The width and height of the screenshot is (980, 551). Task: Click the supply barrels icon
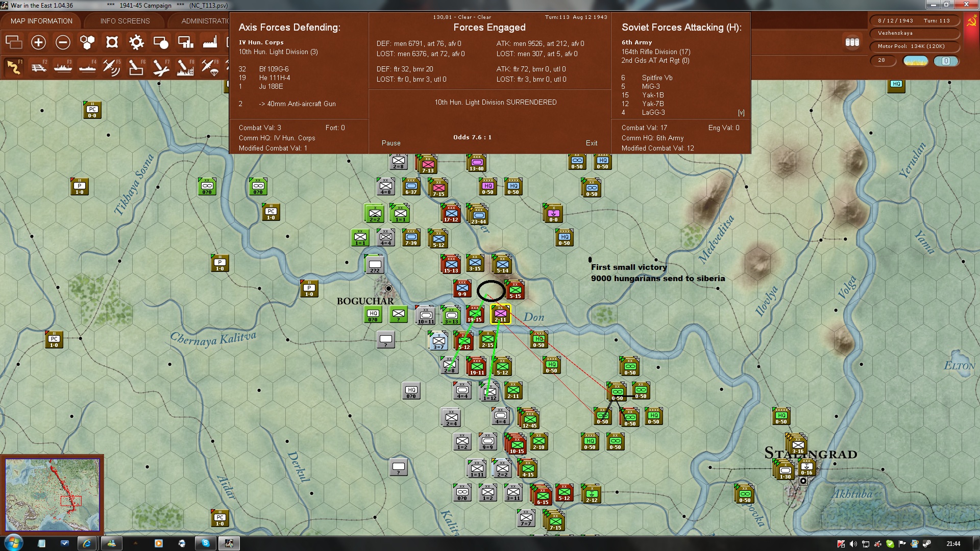[x=852, y=42]
